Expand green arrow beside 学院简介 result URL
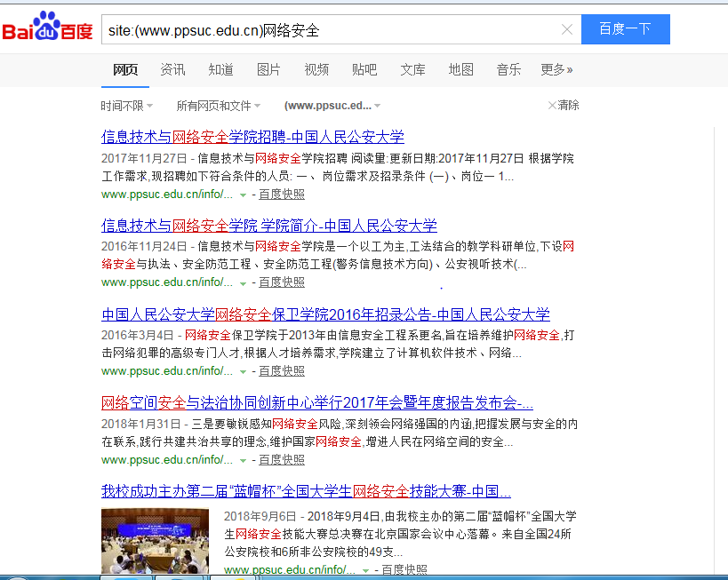 point(243,283)
